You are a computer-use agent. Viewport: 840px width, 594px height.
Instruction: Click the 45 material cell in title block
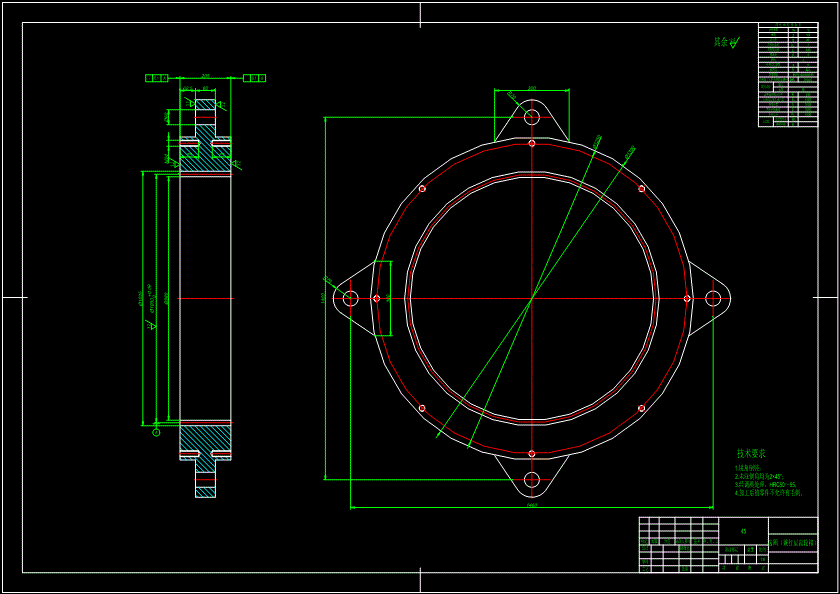coord(743,531)
